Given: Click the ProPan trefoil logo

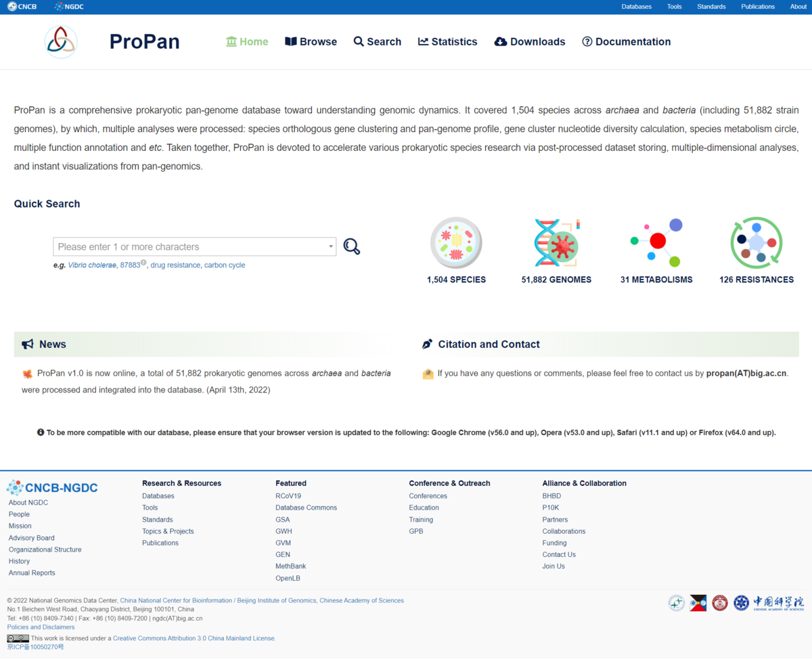Looking at the screenshot, I should click(x=61, y=41).
